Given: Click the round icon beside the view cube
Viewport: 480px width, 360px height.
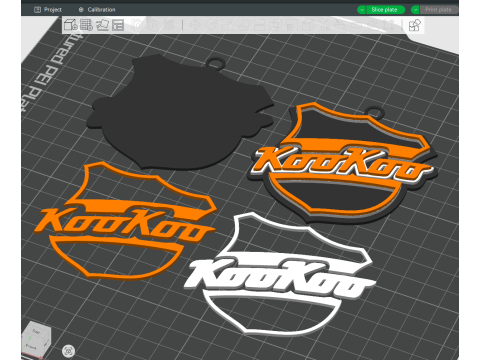Looking at the screenshot, I should (68, 351).
